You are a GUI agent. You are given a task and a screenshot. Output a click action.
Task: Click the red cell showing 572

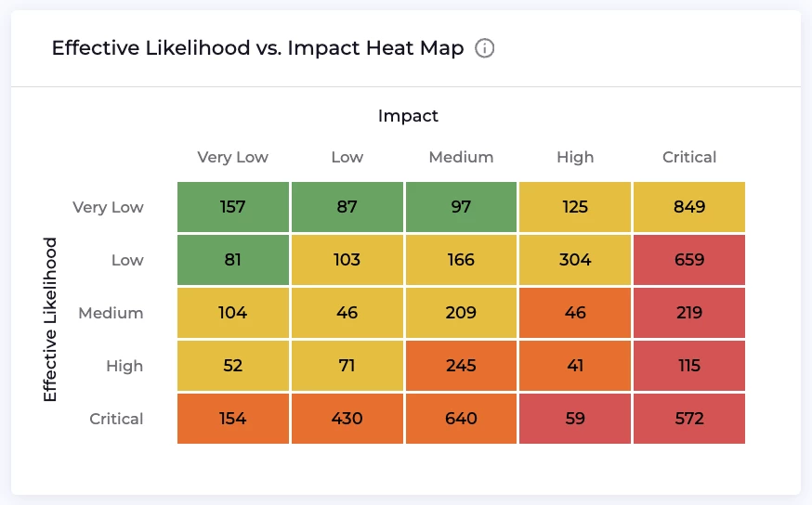(x=688, y=419)
